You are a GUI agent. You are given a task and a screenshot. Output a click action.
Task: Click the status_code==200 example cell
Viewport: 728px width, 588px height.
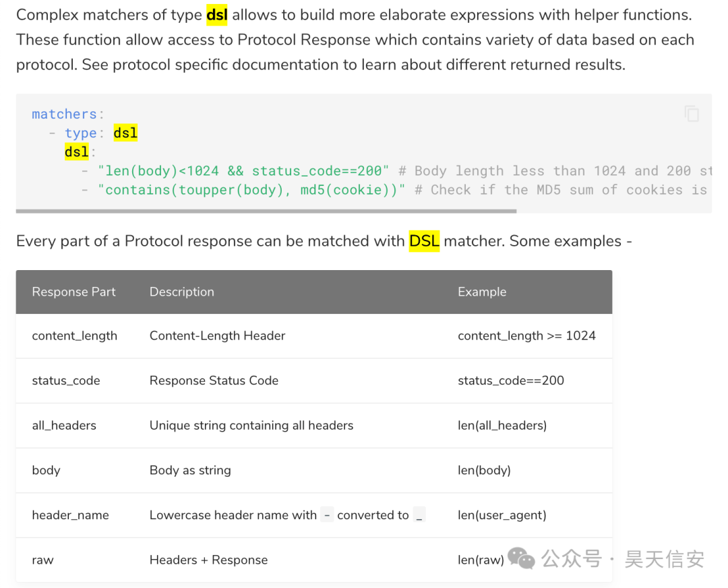point(510,381)
